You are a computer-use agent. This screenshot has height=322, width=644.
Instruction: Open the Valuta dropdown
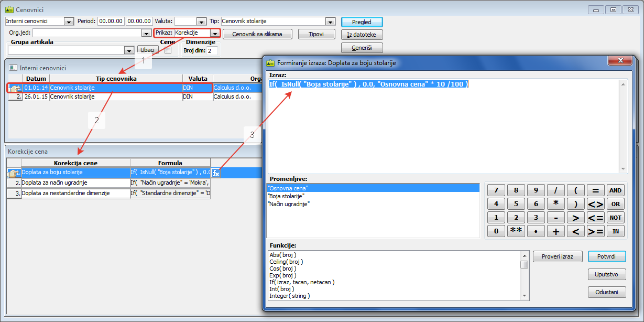point(201,22)
